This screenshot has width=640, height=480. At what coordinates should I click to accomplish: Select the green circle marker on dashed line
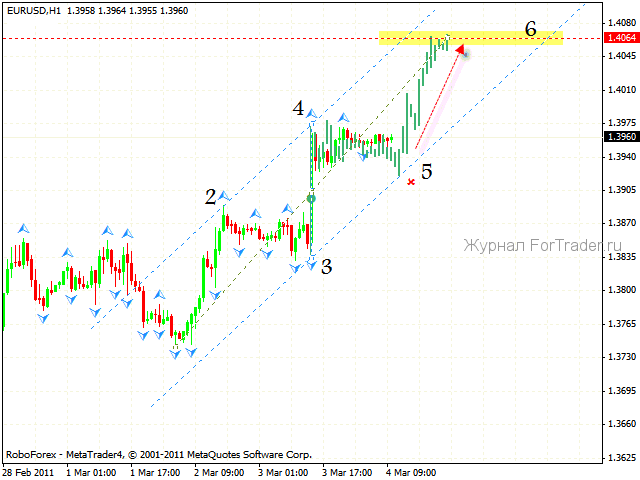(311, 199)
